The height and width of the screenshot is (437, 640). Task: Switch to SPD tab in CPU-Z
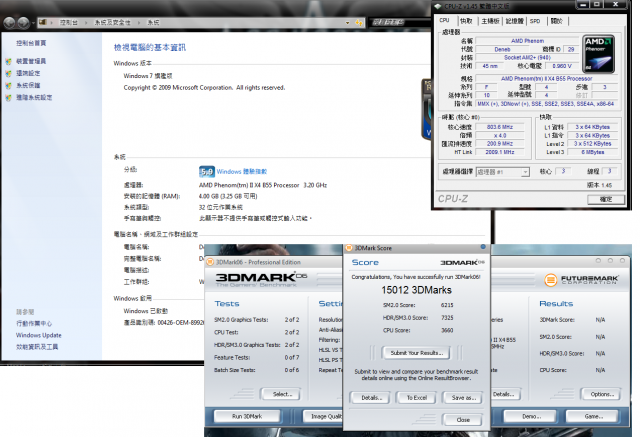[x=535, y=21]
